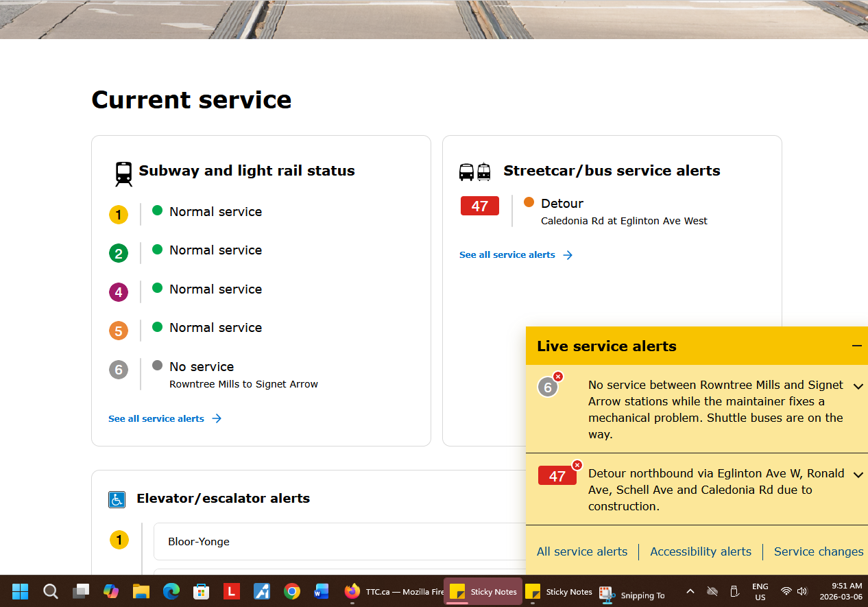This screenshot has height=607, width=868.
Task: Minimize the Live service alerts panel
Action: coord(856,346)
